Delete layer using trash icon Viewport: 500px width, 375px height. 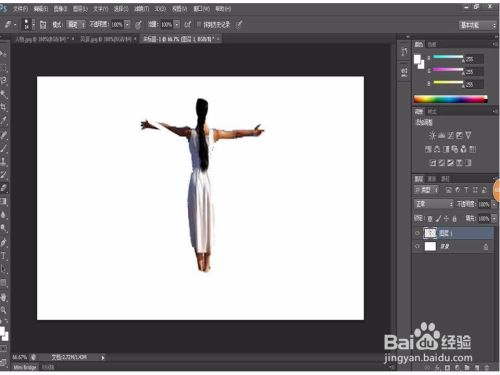[487, 367]
